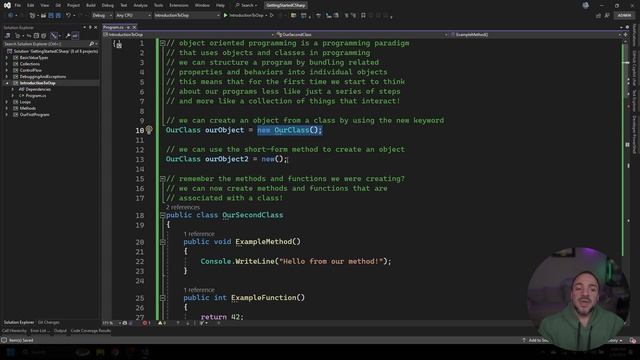Select the OurFirstProgram project in Solution Explorer
Viewport: 640px width, 360px height.
(x=35, y=115)
